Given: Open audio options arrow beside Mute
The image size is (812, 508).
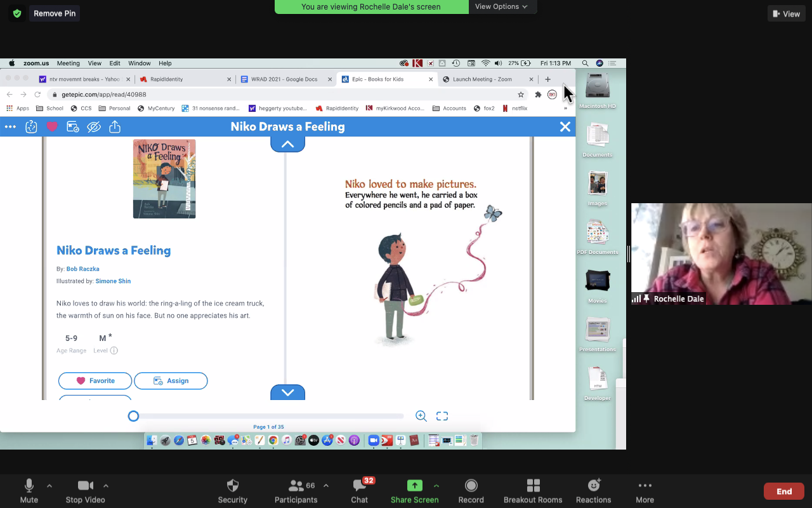Looking at the screenshot, I should click(49, 486).
